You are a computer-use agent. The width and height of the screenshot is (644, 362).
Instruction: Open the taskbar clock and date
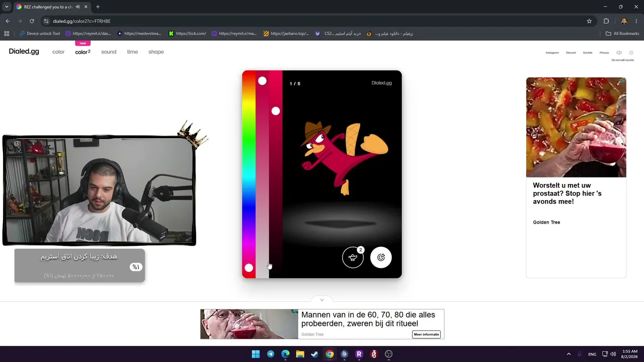630,354
